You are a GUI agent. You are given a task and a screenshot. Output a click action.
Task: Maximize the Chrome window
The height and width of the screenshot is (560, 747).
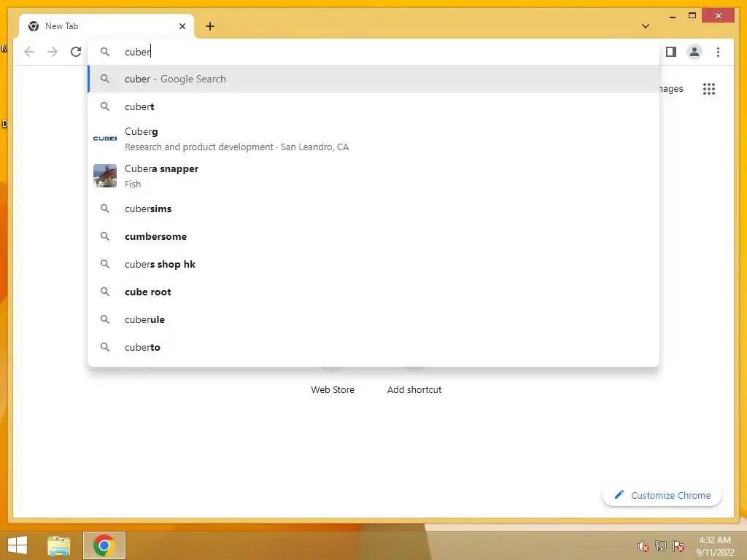[x=692, y=16]
